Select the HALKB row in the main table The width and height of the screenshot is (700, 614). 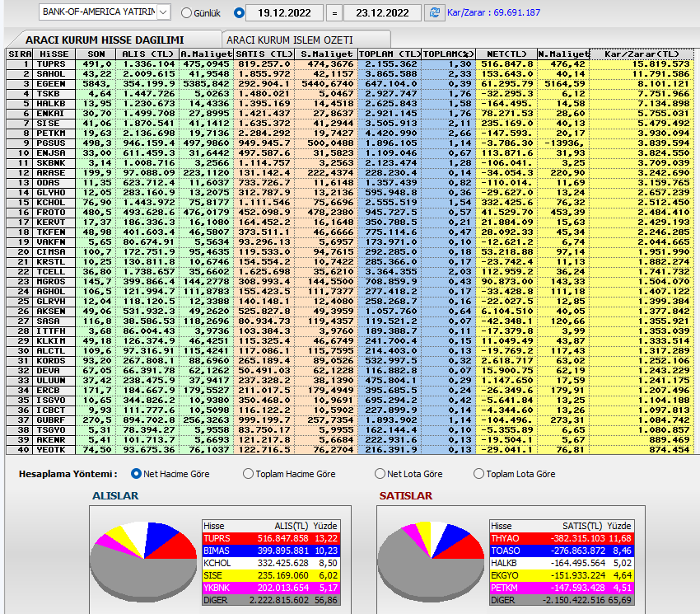point(350,104)
